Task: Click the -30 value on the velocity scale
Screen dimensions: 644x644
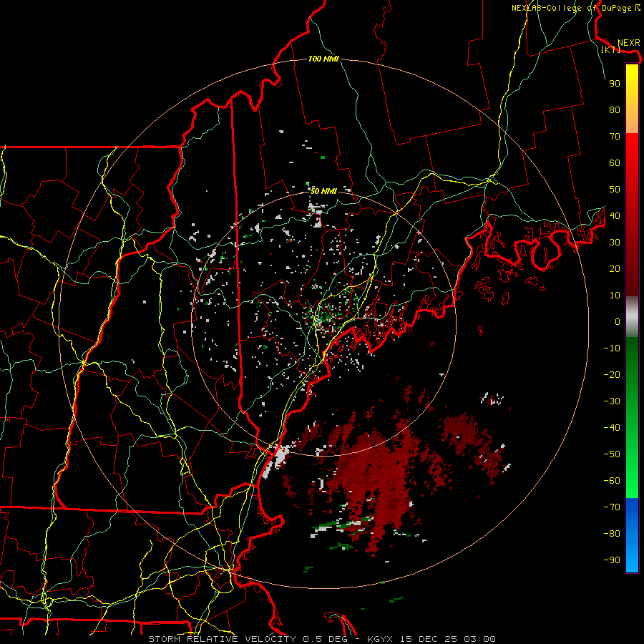Action: click(612, 401)
